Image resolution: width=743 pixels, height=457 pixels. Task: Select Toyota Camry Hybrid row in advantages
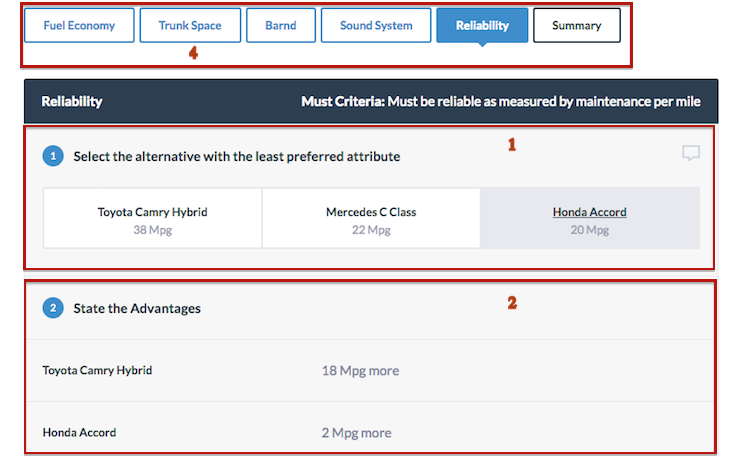point(370,371)
